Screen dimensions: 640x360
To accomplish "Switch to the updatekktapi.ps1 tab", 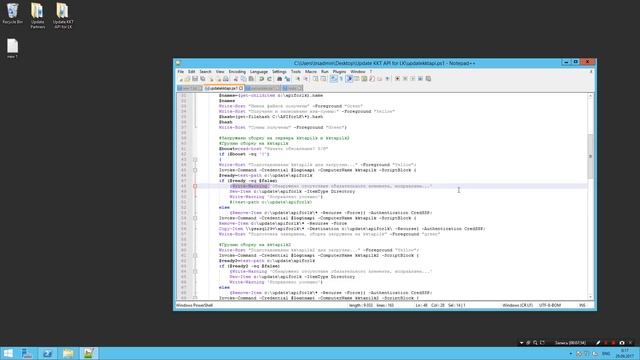I will click(224, 88).
